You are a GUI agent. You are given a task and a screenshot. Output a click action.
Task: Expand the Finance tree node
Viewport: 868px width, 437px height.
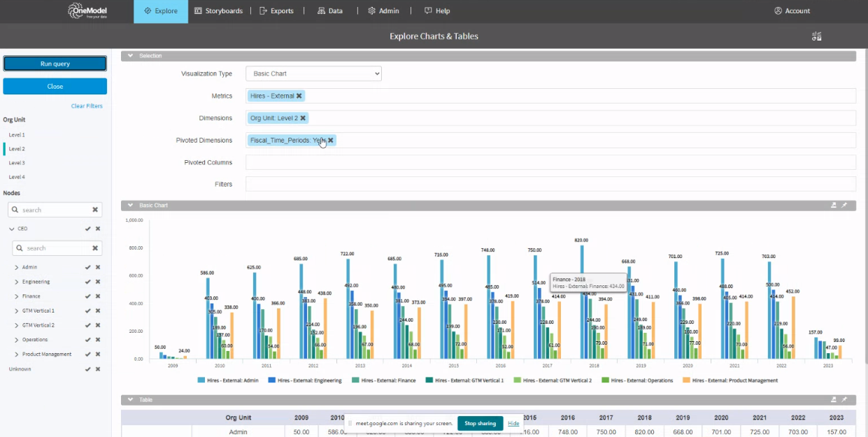coord(16,296)
